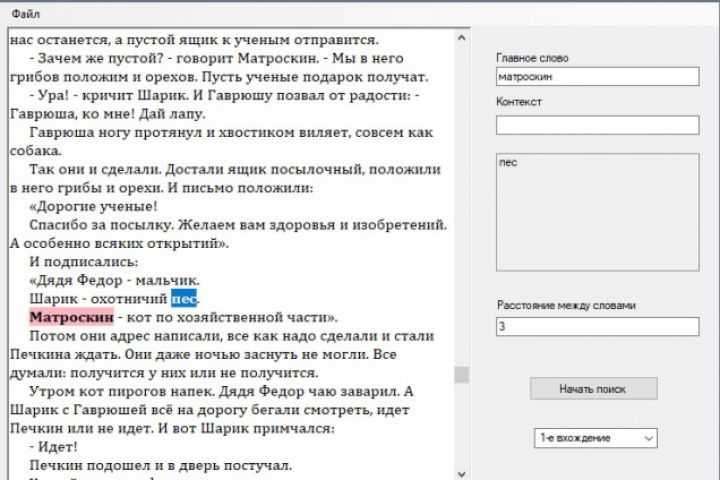Click the line Печкин подошел и в дверь постучал.
This screenshot has height=480, width=720.
coord(161,465)
